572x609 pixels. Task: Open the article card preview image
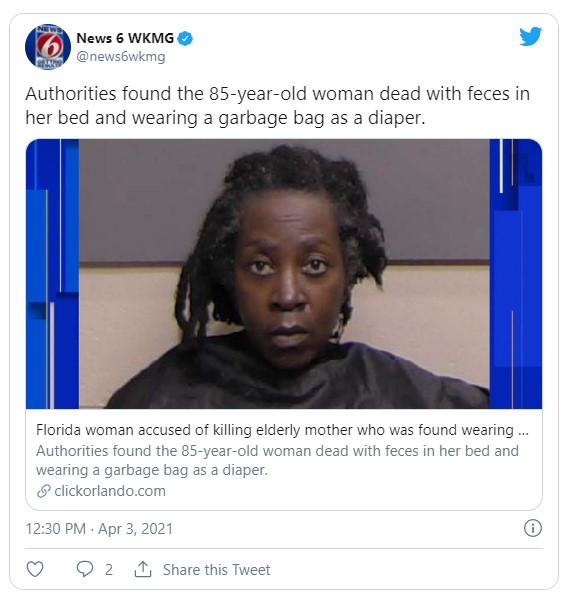pos(284,274)
